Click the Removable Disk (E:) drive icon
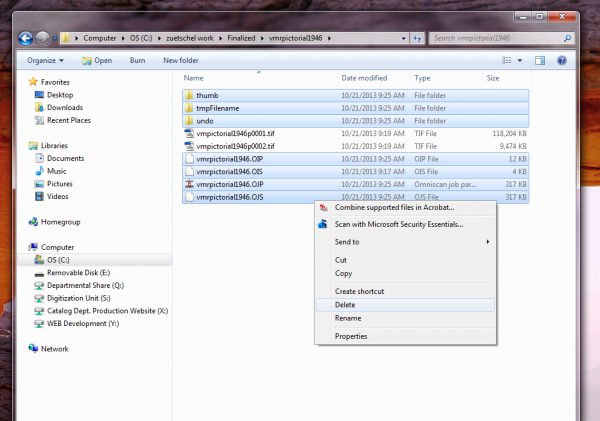 tap(38, 272)
